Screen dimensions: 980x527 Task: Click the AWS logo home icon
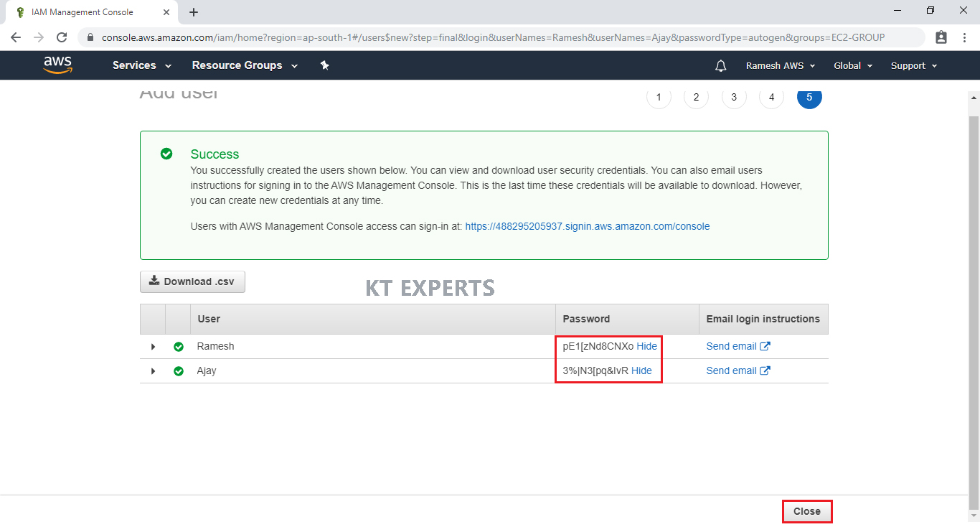pos(57,65)
